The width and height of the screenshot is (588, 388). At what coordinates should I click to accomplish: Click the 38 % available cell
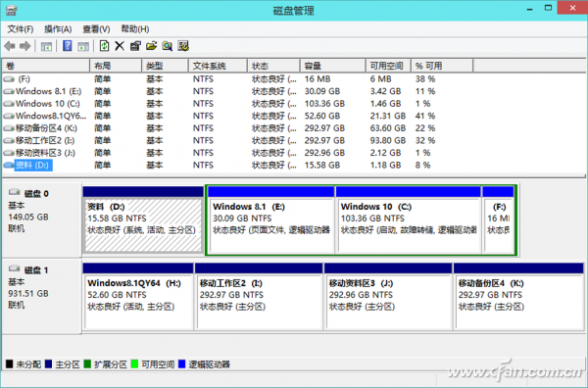[x=425, y=79]
